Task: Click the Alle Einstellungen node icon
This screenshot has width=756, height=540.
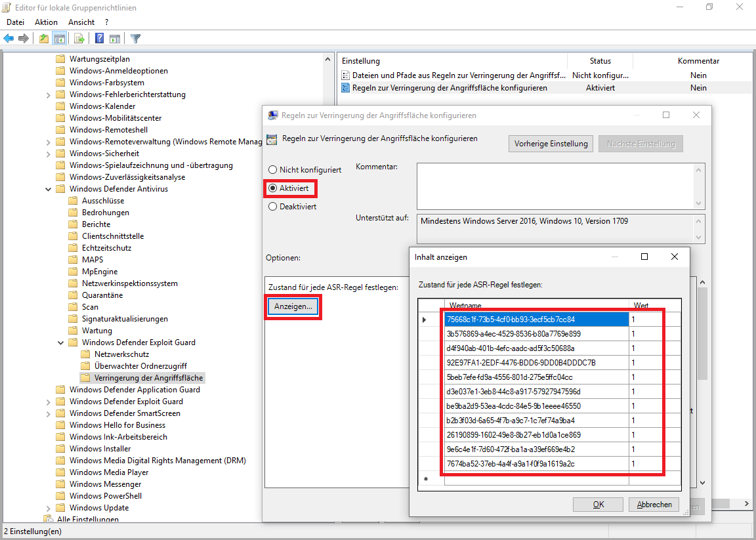Action: (48, 519)
